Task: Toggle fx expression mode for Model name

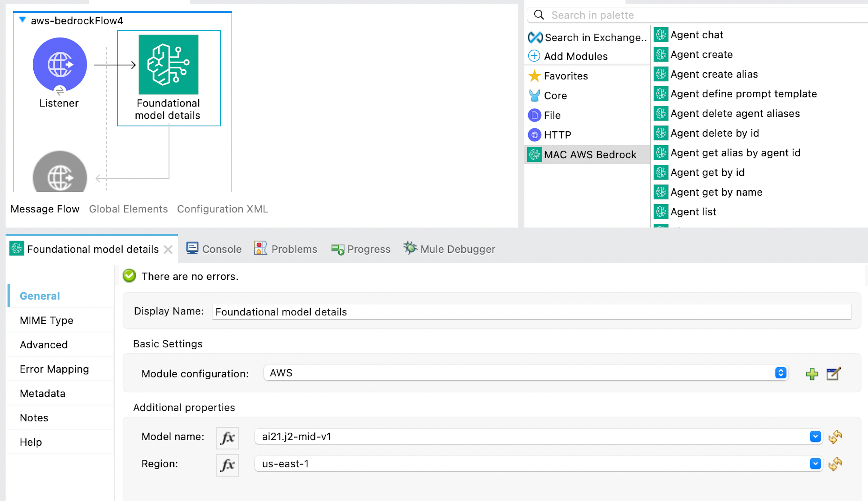Action: [x=227, y=438]
